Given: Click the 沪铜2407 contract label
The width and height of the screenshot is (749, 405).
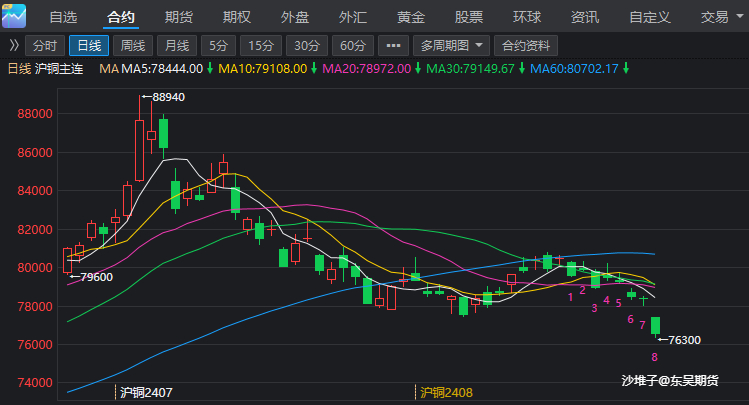Looking at the screenshot, I should click(x=146, y=393).
